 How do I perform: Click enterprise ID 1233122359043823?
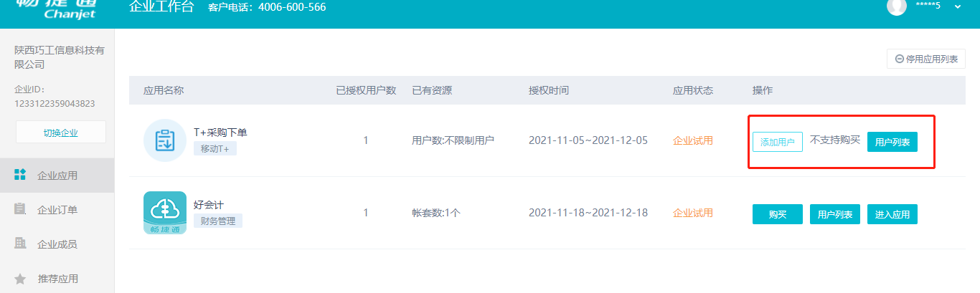coord(55,103)
